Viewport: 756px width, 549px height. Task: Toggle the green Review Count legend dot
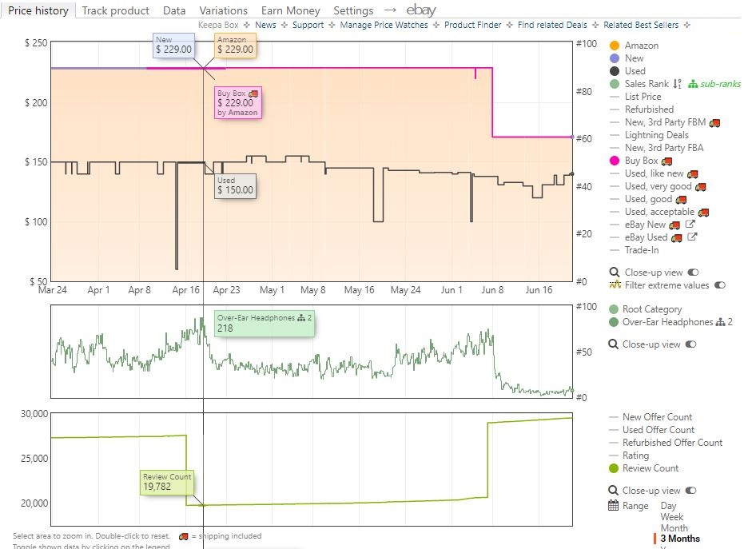[613, 468]
